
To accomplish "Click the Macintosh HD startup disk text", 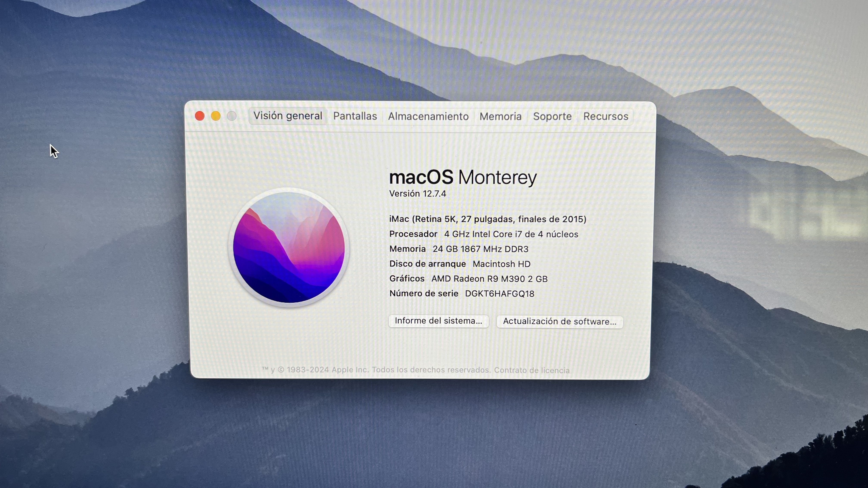I will tap(501, 264).
